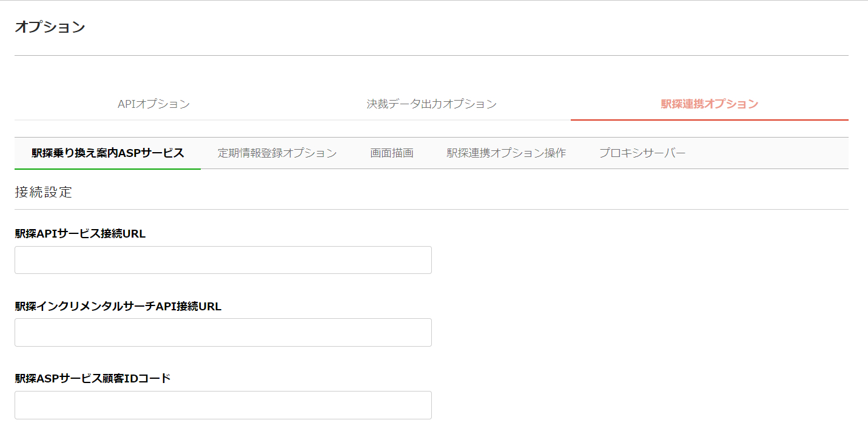Screen dimensions: 868x440
Task: Open the 決裁データ出力オプション tab
Action: click(x=431, y=104)
